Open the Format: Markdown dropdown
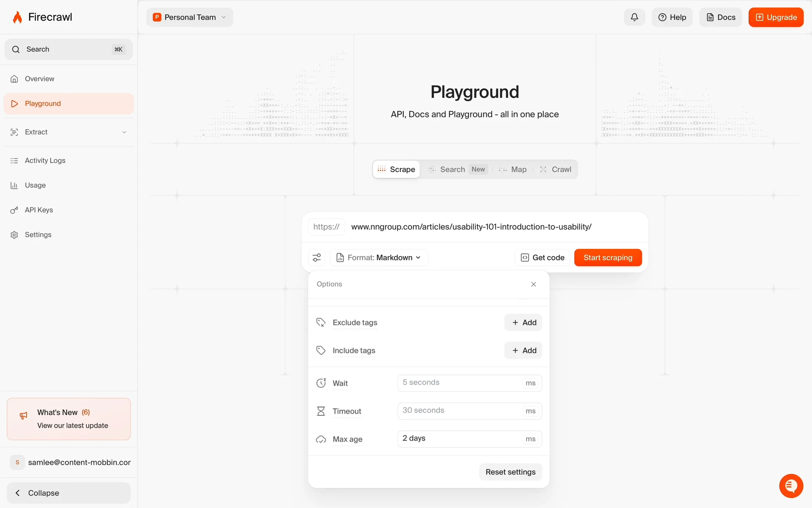This screenshot has width=812, height=508. [x=379, y=257]
